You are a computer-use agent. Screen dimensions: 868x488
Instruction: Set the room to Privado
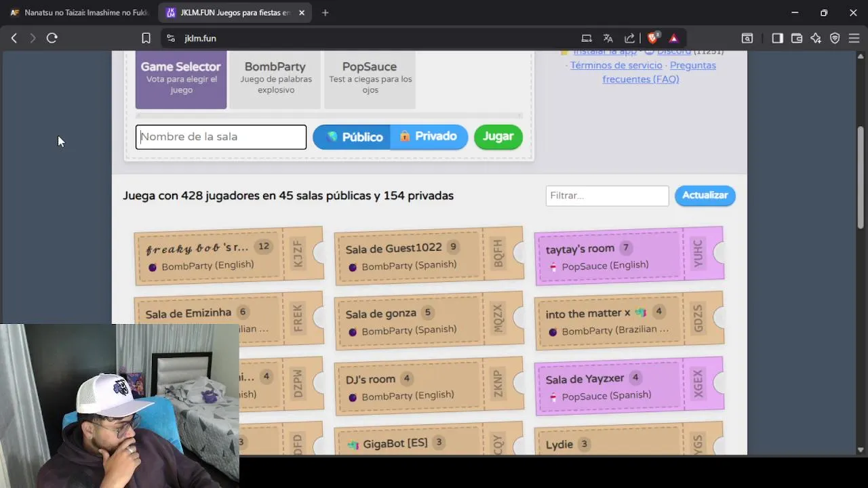429,137
